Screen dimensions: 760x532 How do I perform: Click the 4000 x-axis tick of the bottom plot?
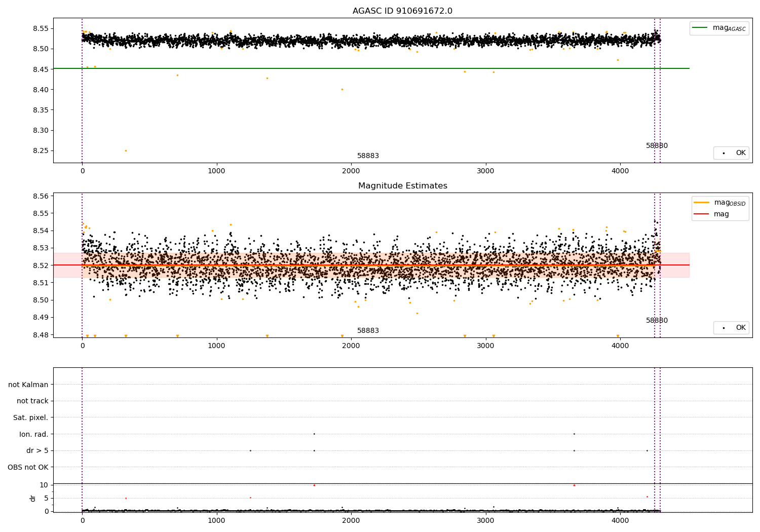click(620, 521)
